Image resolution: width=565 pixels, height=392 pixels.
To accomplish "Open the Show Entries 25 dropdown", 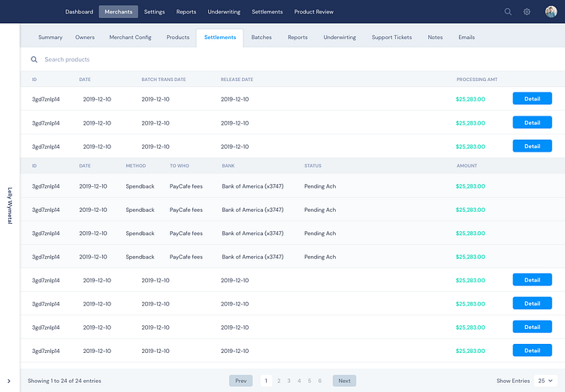I will (x=545, y=381).
